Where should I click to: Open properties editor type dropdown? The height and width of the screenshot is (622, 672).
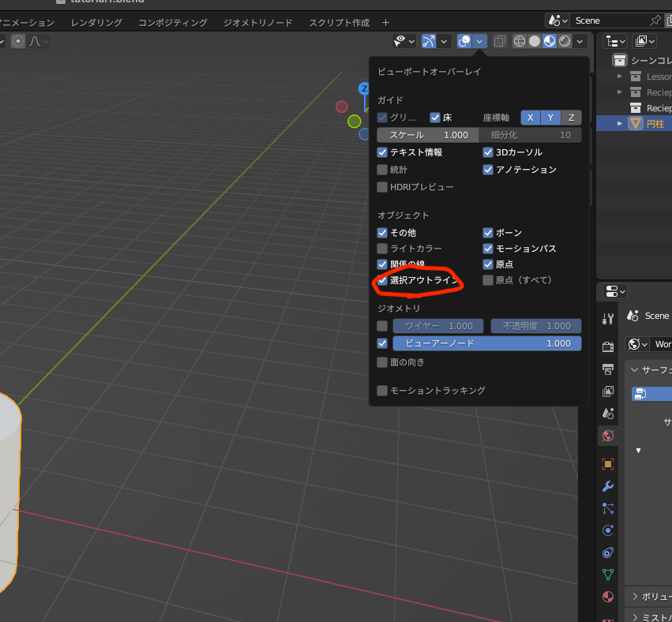pos(615,292)
